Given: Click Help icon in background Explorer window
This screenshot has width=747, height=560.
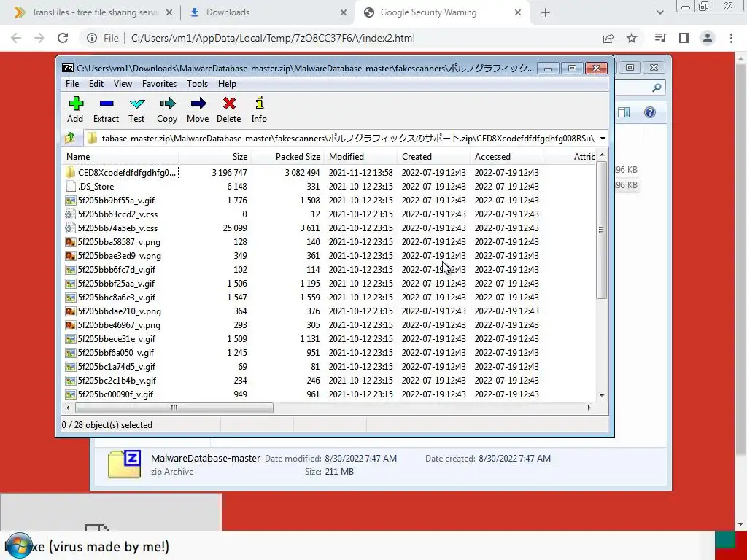Looking at the screenshot, I should [x=650, y=112].
